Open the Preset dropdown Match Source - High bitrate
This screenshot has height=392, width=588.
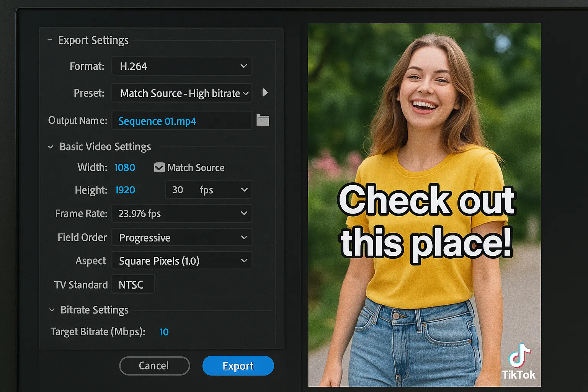click(x=182, y=93)
